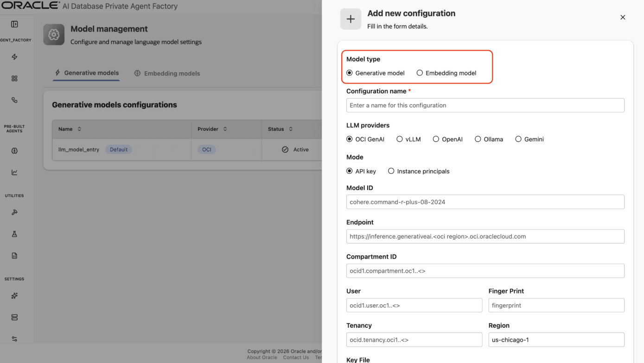644x363 pixels.
Task: Click into the Tenancy field
Action: point(414,340)
